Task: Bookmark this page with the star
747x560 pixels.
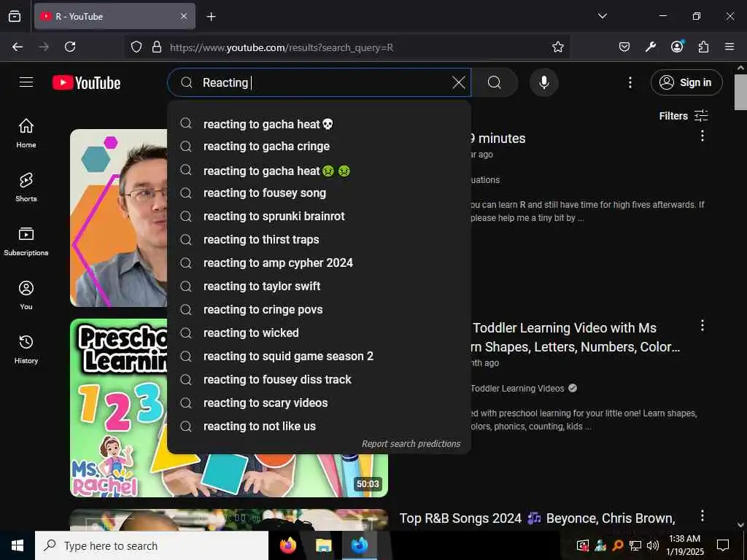Action: point(558,47)
